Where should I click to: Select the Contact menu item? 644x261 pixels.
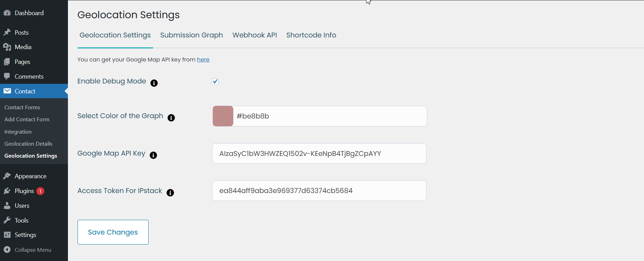34,91
